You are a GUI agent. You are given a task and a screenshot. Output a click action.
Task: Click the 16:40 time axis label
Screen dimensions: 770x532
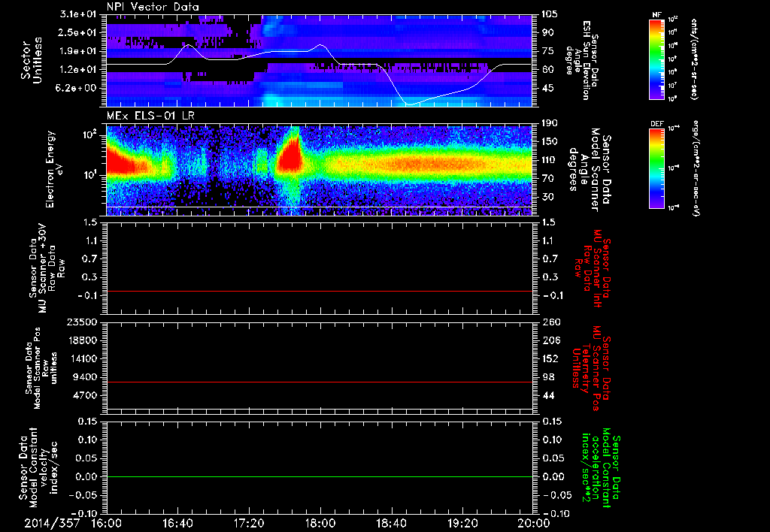click(x=177, y=523)
